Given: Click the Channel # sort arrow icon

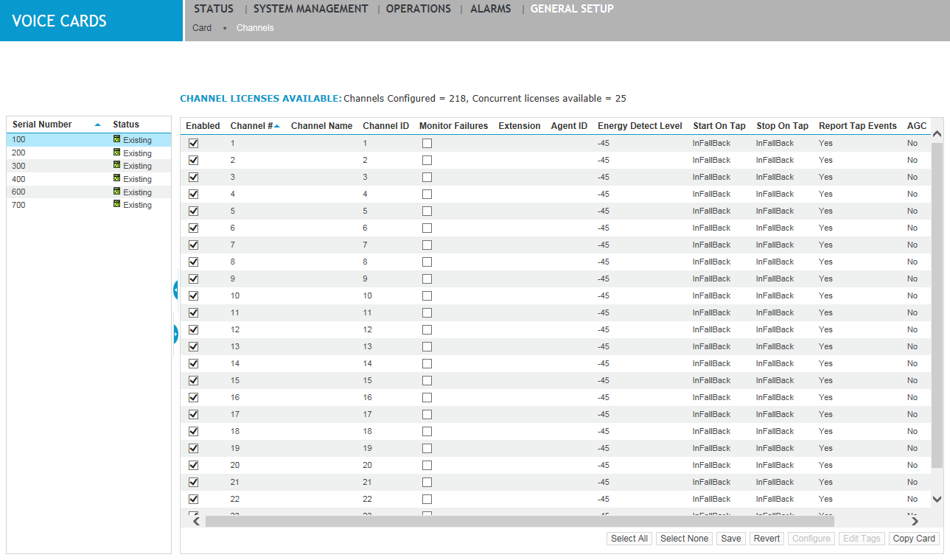Looking at the screenshot, I should click(277, 127).
